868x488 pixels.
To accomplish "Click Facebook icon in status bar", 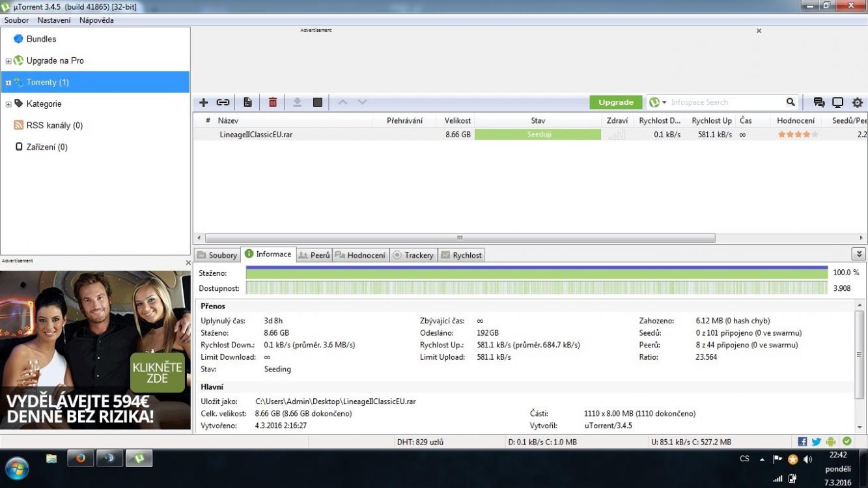I will pyautogui.click(x=802, y=442).
